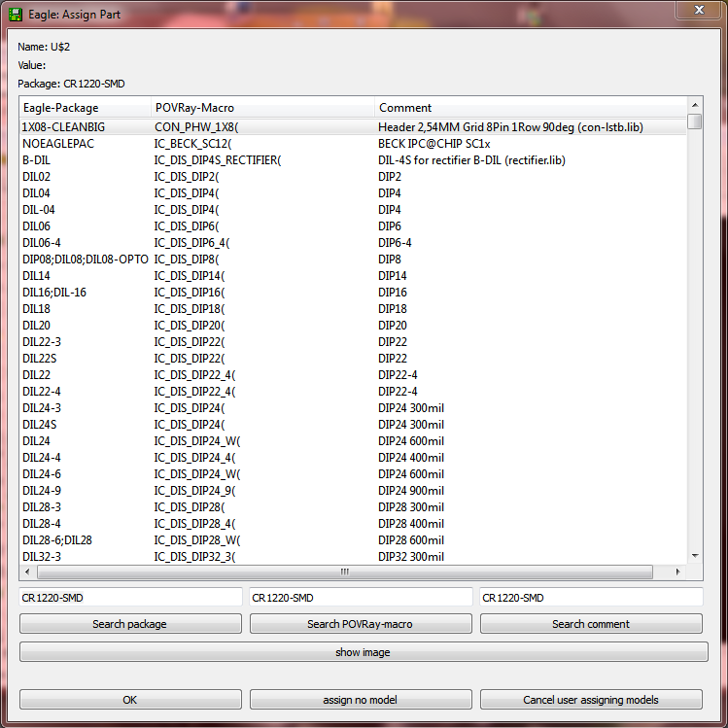The image size is (728, 728).
Task: Select the DIL32-3 package row
Action: click(353, 557)
